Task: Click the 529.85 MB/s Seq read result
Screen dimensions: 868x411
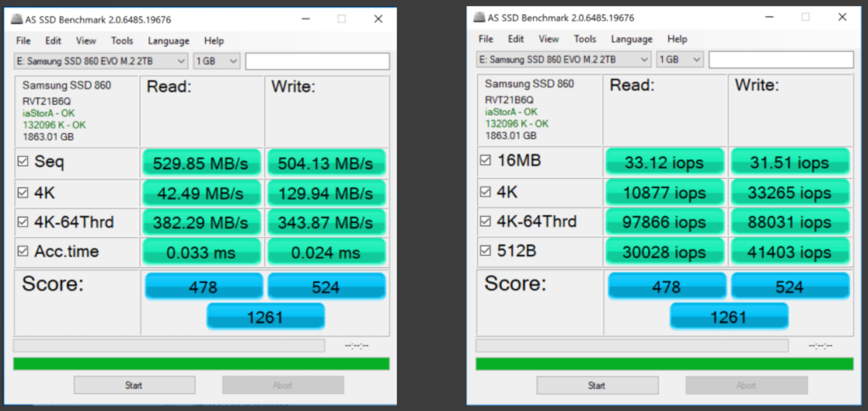Action: [x=202, y=163]
